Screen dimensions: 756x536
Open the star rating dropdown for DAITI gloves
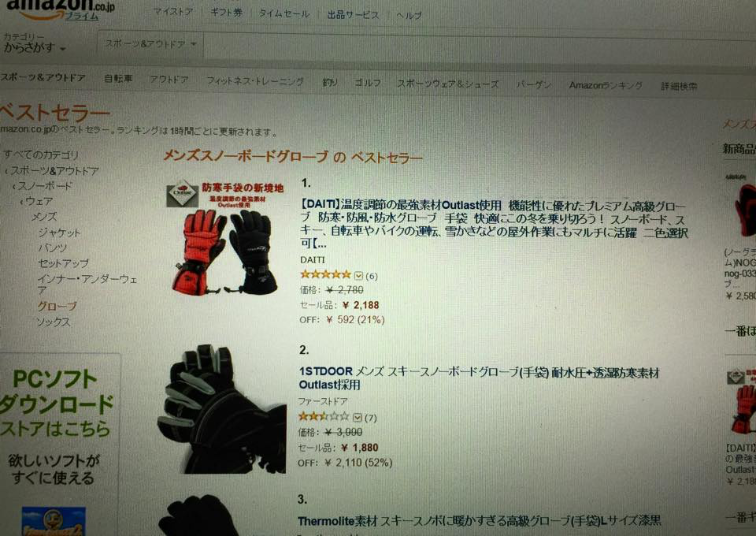(x=358, y=276)
